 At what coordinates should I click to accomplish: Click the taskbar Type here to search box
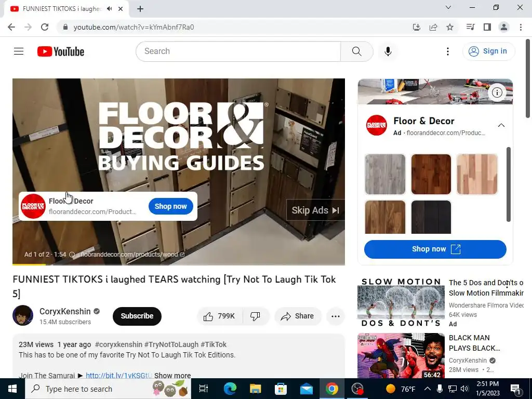click(x=108, y=389)
